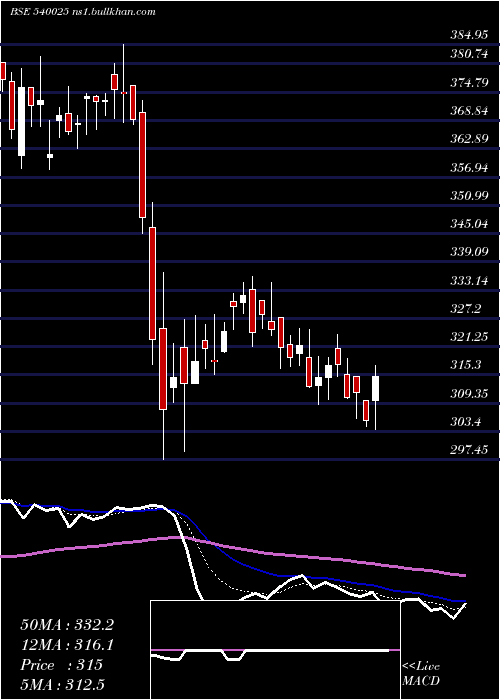Select the 380.74 price level label
The height and width of the screenshot is (700, 500).
point(469,54)
